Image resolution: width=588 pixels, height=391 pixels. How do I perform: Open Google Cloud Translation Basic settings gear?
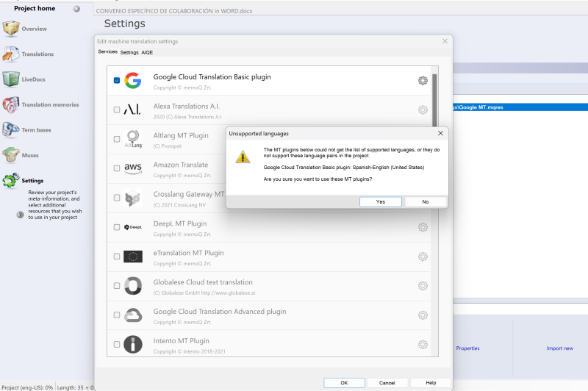[423, 81]
